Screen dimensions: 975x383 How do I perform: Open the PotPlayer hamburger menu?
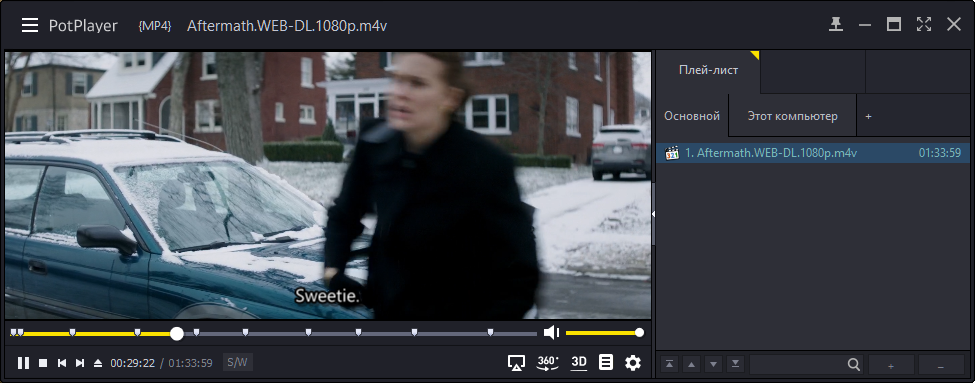click(x=30, y=25)
